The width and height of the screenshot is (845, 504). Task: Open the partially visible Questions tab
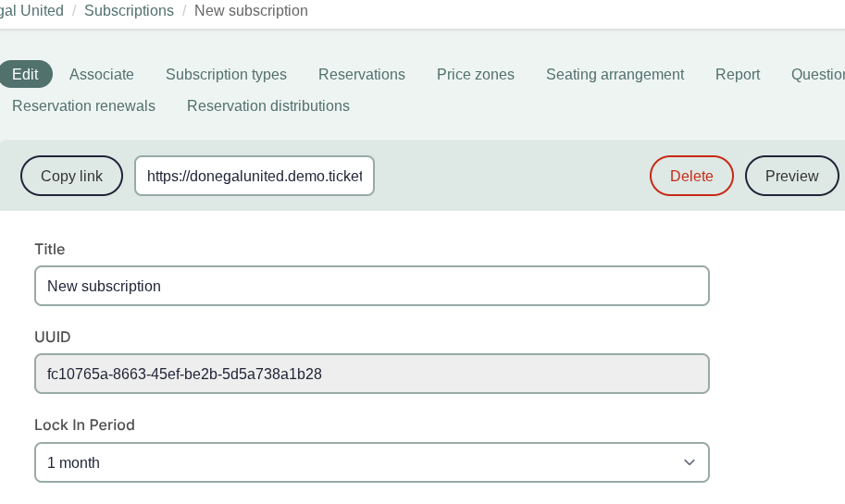point(817,74)
